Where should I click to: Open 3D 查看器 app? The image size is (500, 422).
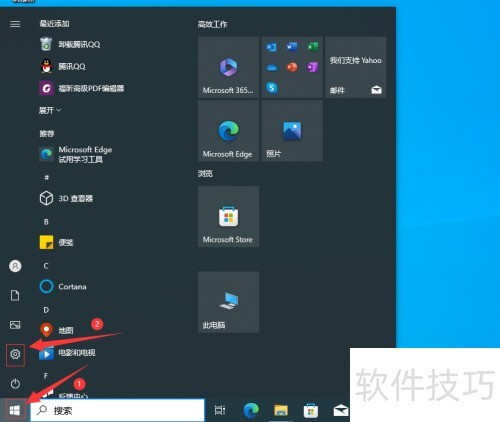point(66,198)
